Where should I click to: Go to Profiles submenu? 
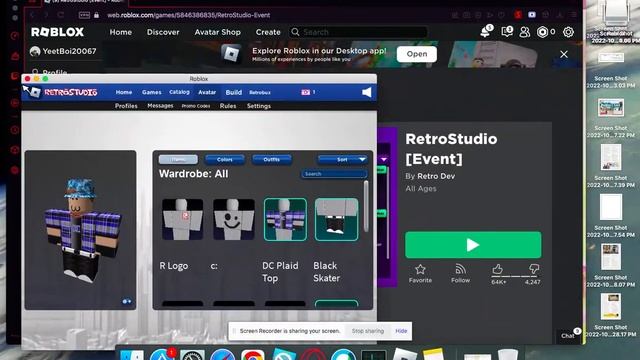click(126, 106)
